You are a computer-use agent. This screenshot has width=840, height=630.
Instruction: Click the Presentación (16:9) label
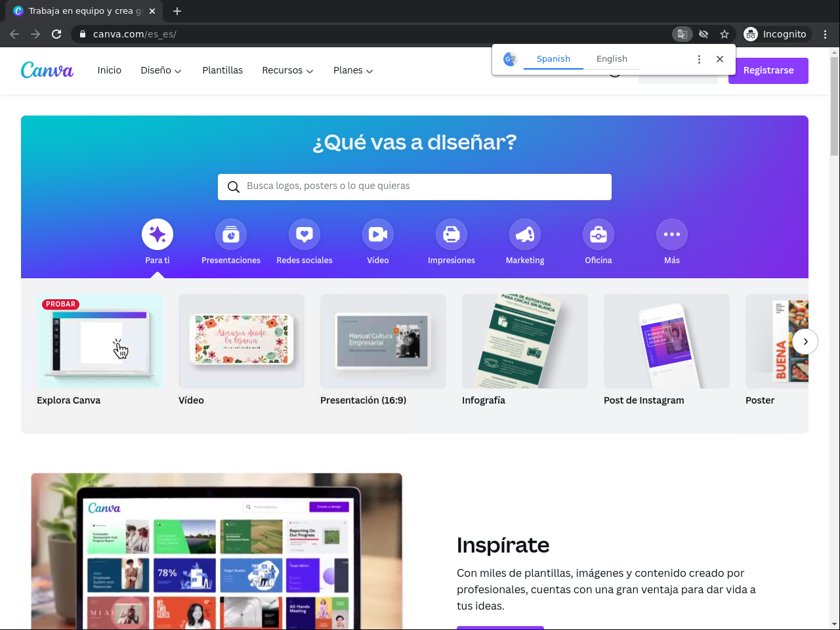[363, 400]
